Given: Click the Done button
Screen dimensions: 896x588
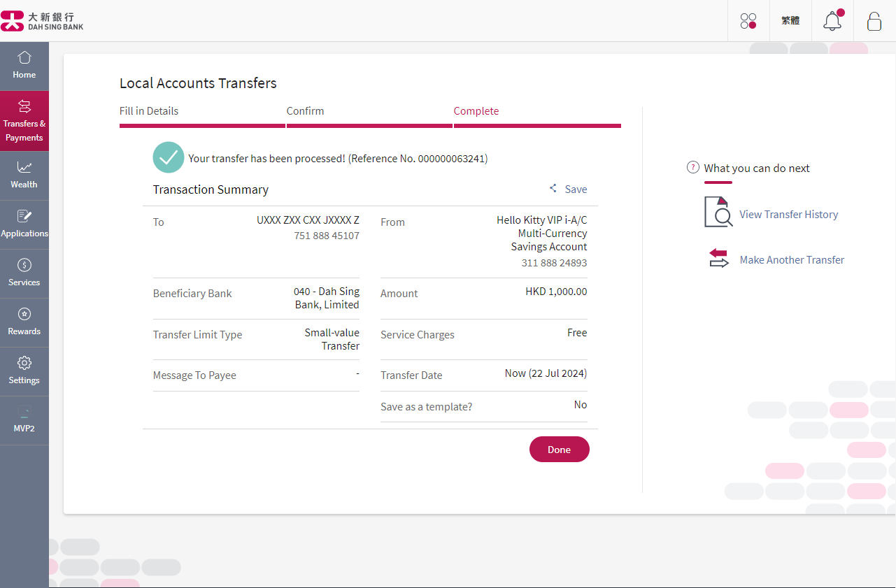Looking at the screenshot, I should point(560,450).
